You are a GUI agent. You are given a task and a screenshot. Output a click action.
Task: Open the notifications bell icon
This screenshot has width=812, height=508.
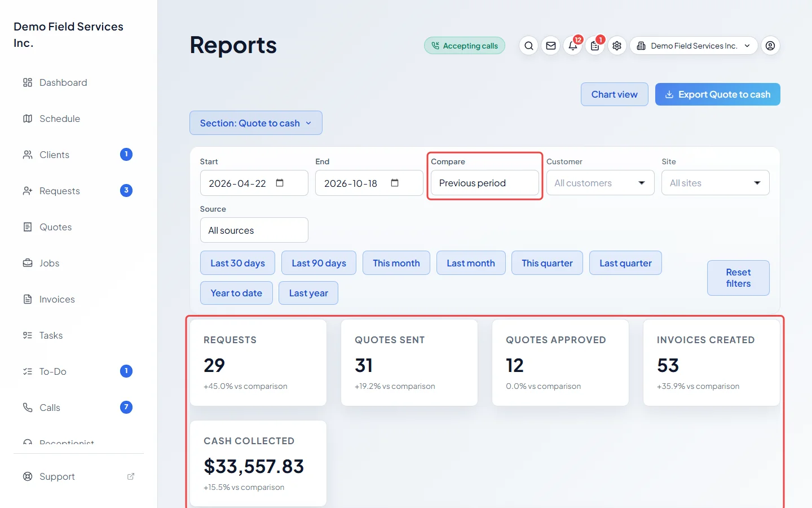[573, 46]
